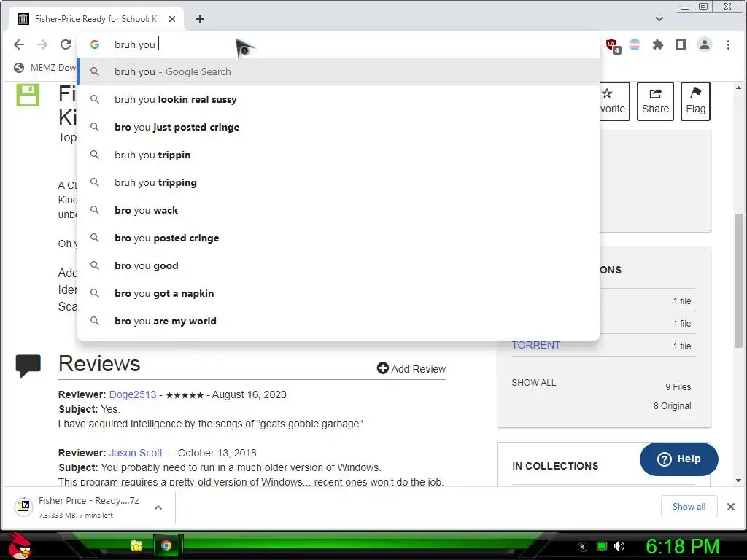Open the '9 Files' listing
The width and height of the screenshot is (747, 560).
pos(678,387)
